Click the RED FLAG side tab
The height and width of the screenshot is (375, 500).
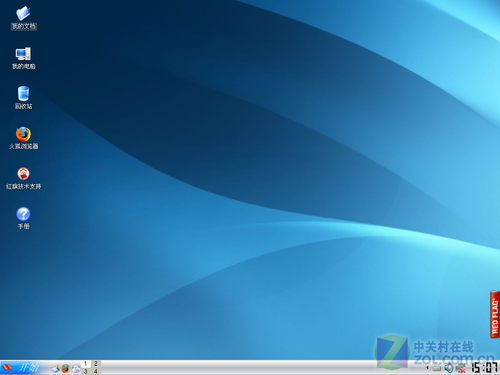(495, 315)
